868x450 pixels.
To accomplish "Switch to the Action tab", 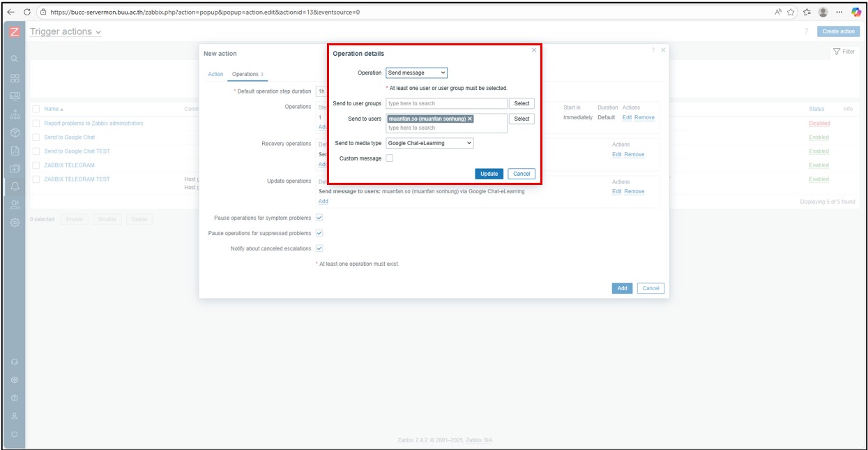I will pos(215,75).
